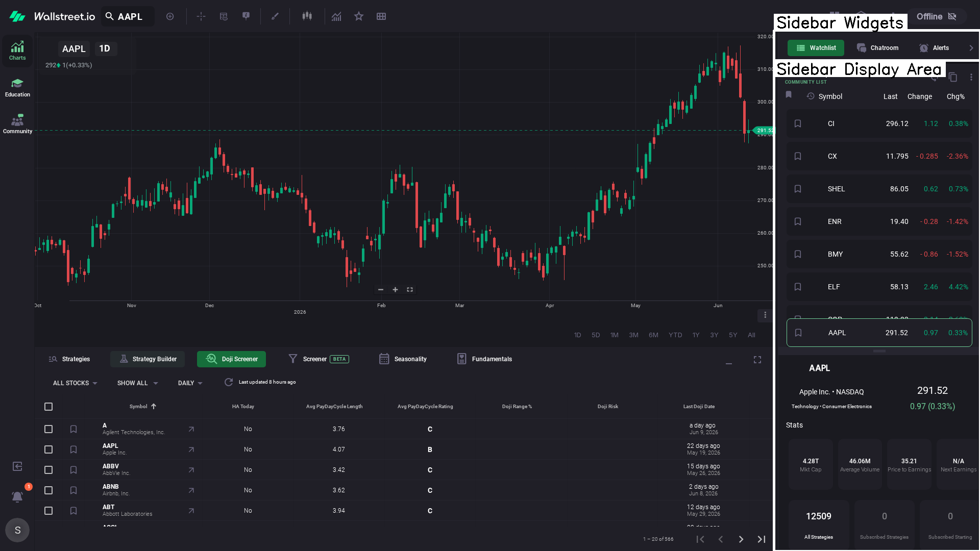
Task: Open the 1D interval selector
Action: click(x=105, y=48)
